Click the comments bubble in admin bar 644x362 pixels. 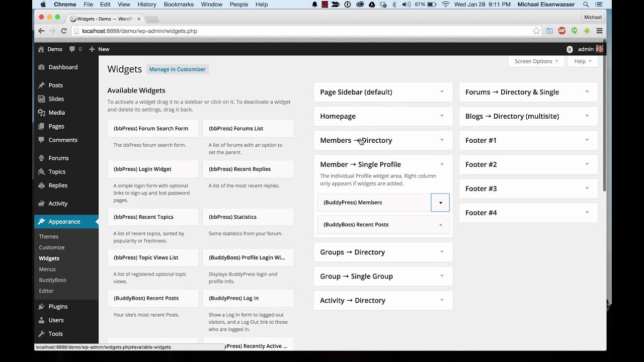coord(72,49)
